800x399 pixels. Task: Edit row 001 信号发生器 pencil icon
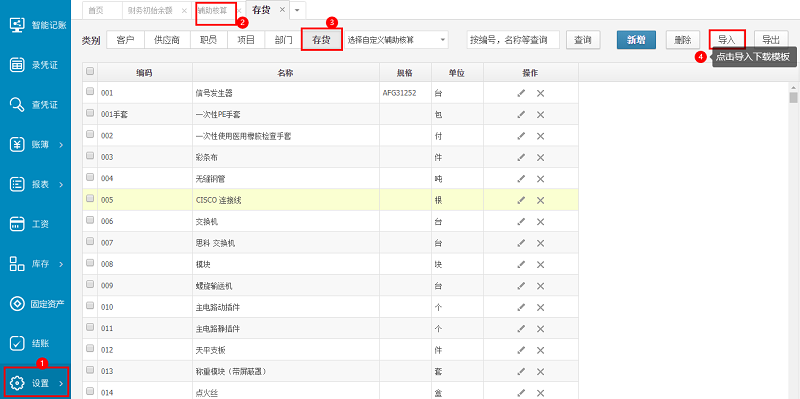[521, 93]
